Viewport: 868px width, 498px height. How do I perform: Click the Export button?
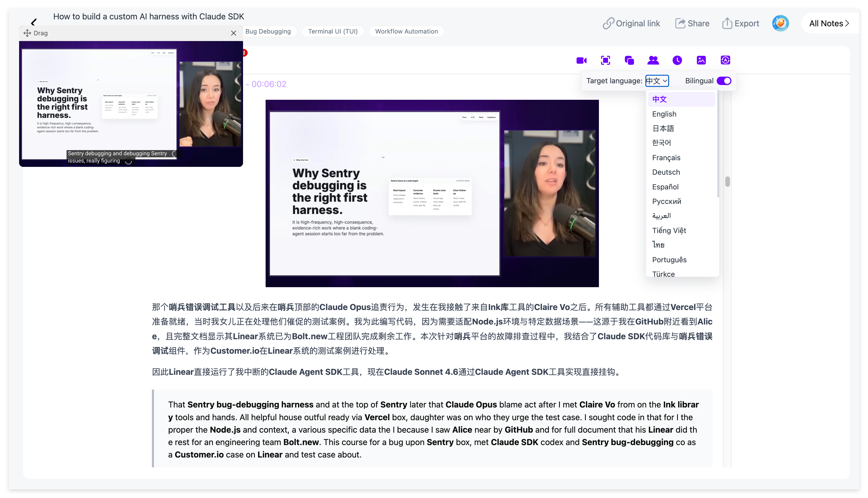point(740,23)
